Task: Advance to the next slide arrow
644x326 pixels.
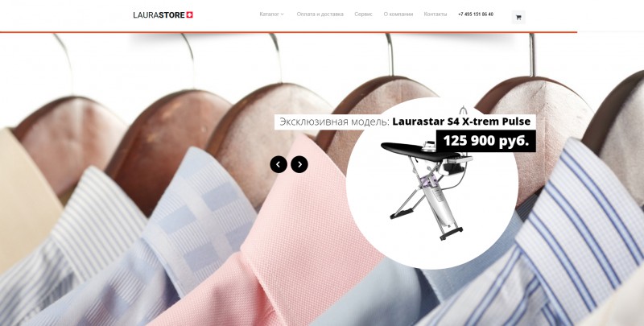Action: [299, 165]
